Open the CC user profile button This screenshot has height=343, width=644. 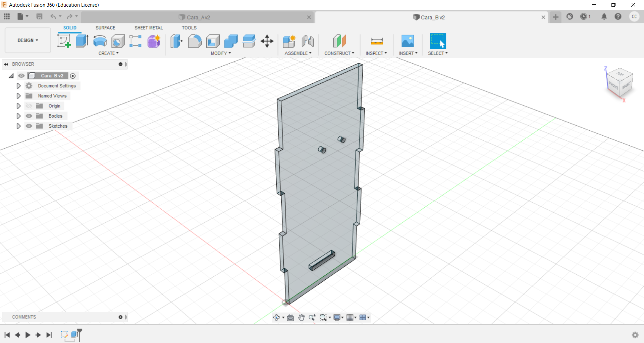point(634,16)
